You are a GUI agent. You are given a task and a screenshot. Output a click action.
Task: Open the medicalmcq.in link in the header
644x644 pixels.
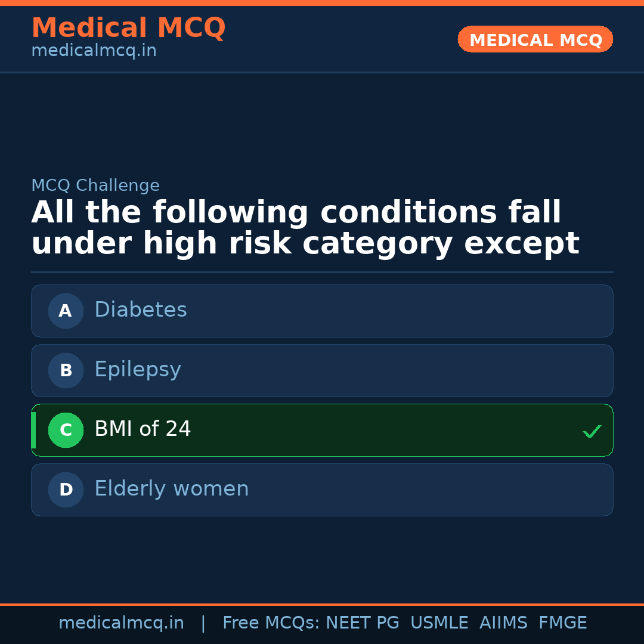pos(94,50)
